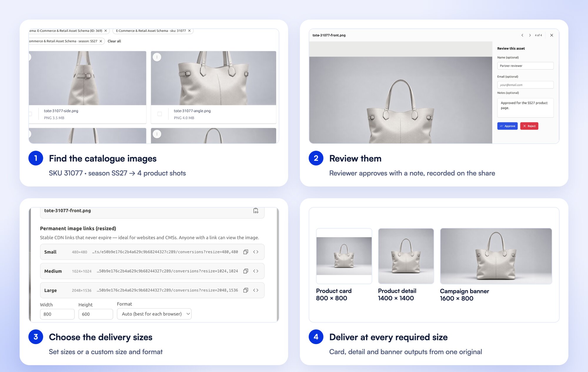Remove the Schema ID 369 filter chip
Screen dimensions: 588x372
106,31
